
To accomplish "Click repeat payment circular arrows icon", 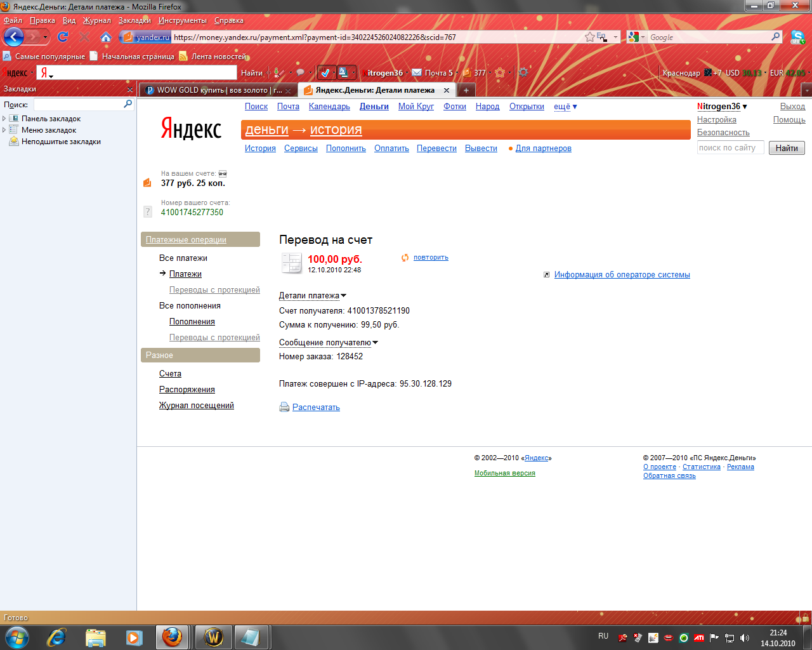I will pos(405,258).
